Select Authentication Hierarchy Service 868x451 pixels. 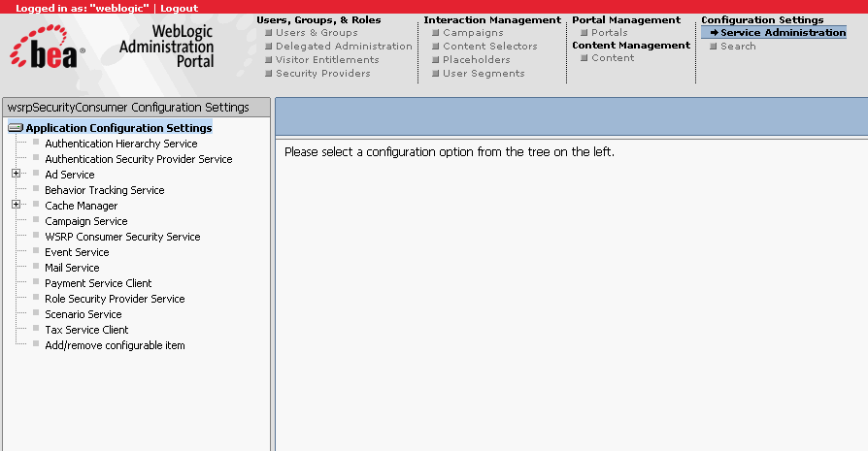(121, 144)
